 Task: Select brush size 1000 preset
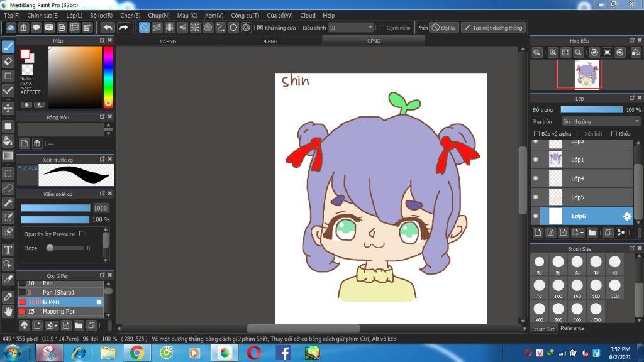(x=596, y=312)
